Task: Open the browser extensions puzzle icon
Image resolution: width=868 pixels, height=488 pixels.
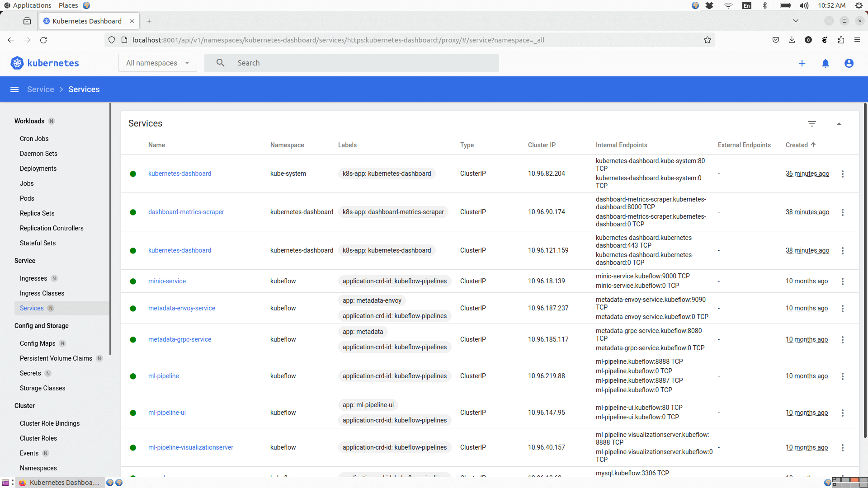Action: [x=841, y=40]
